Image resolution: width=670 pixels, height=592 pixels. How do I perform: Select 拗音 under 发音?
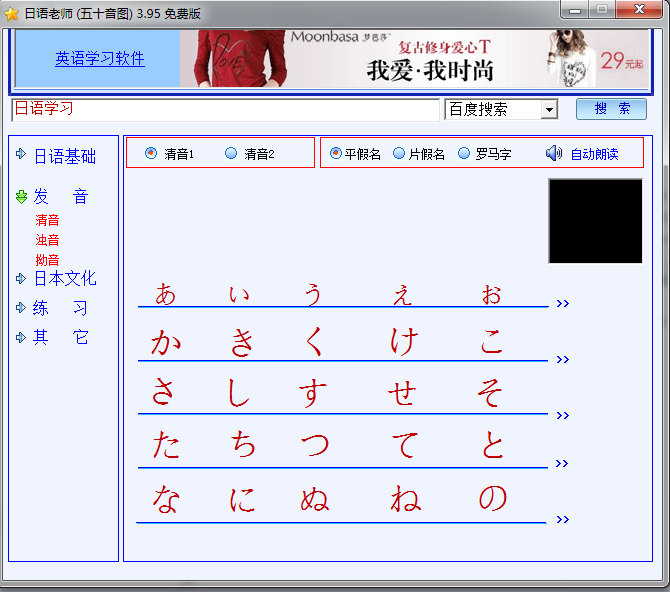coord(47,259)
